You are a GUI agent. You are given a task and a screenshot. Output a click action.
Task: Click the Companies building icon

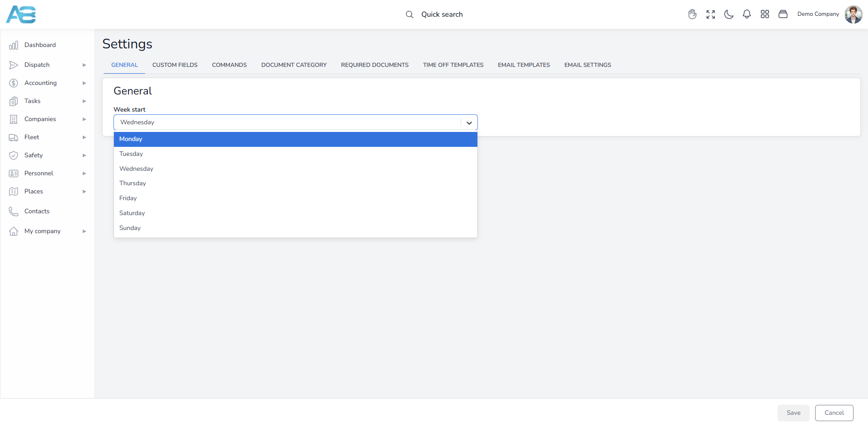(x=14, y=119)
